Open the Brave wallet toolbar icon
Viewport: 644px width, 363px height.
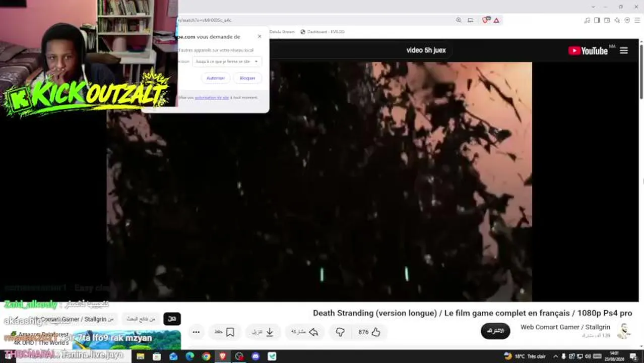(607, 20)
